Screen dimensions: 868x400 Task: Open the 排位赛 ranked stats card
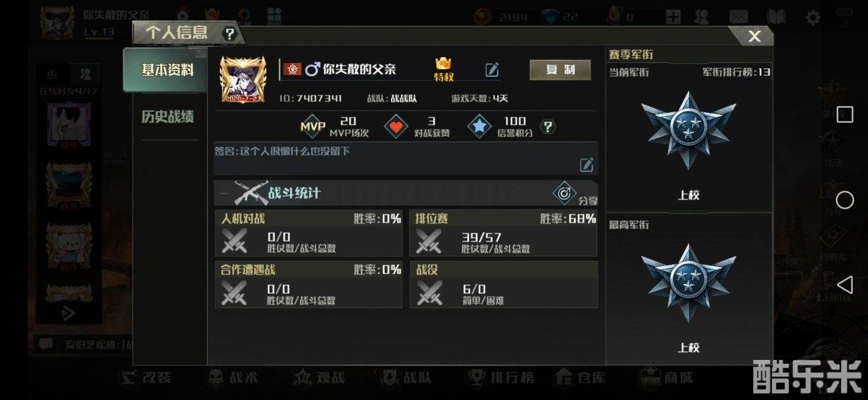tap(504, 233)
